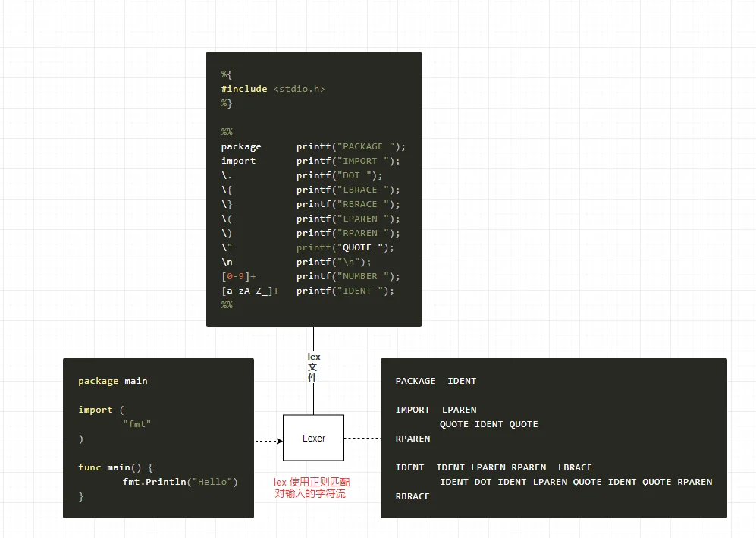Click the "\{" pattern in lex rules
This screenshot has width=756, height=538.
coord(227,190)
